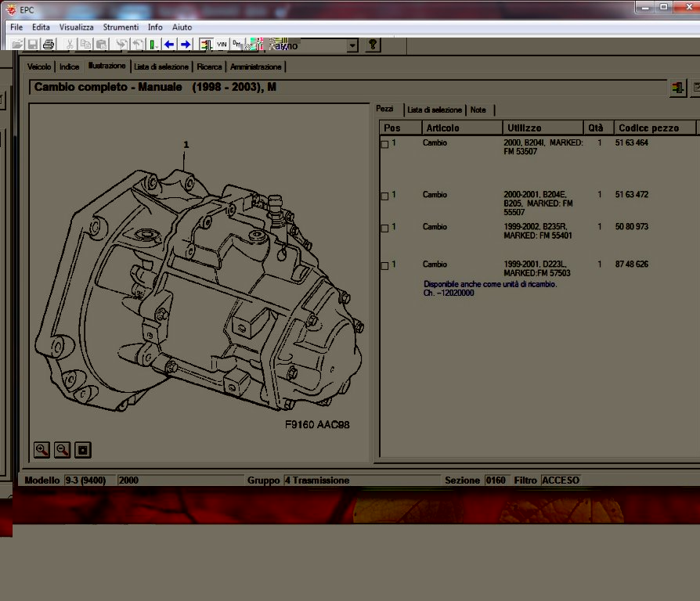Open parts panel Lista di selezione tab
The image size is (700, 601).
click(435, 110)
